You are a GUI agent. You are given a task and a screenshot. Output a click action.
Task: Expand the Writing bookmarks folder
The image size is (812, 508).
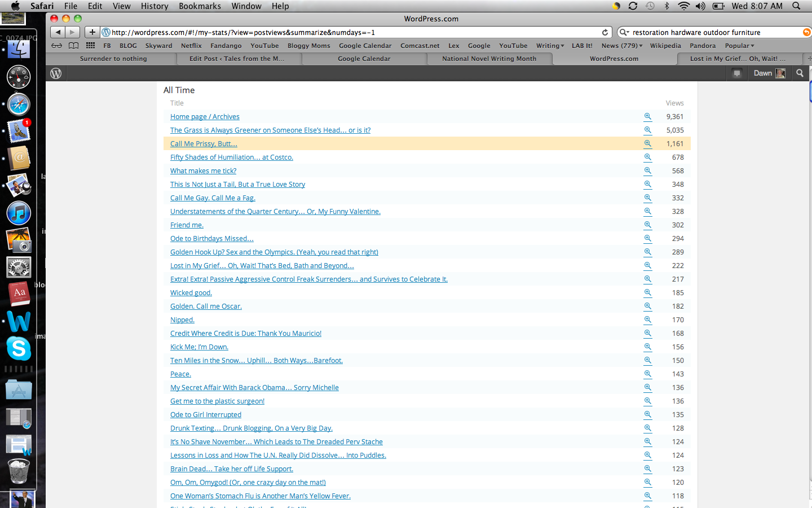pos(550,46)
